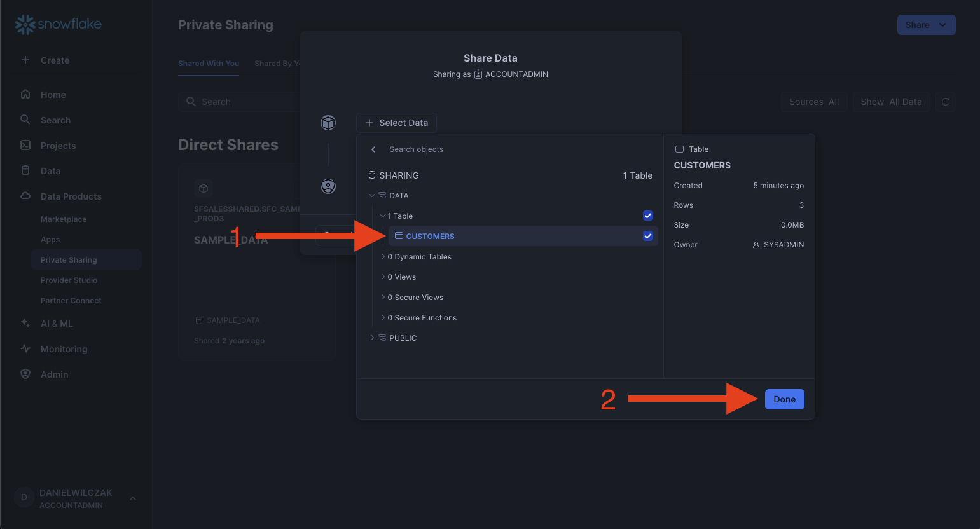Click the refresh icon next to Show All Data
The image size is (980, 529).
click(x=946, y=102)
